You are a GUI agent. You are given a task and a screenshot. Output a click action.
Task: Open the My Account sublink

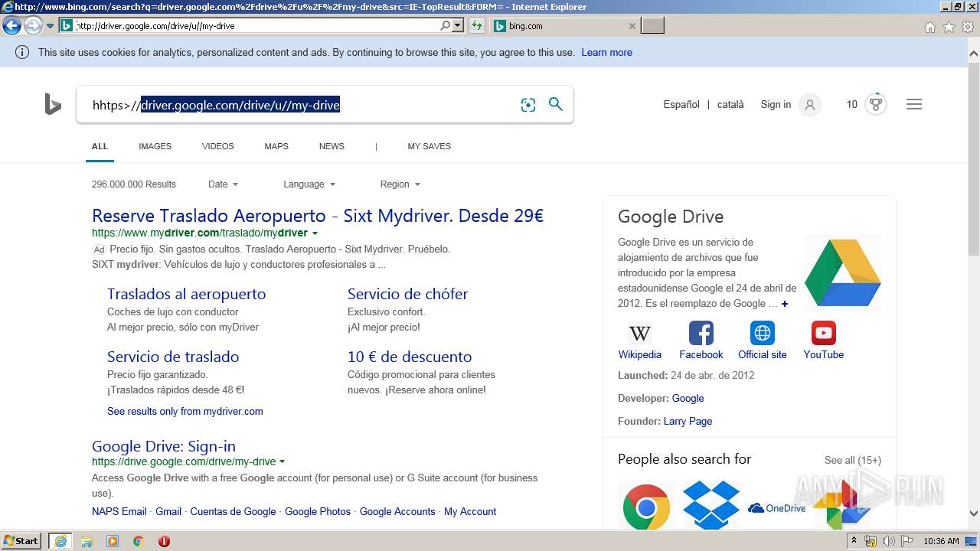(470, 511)
